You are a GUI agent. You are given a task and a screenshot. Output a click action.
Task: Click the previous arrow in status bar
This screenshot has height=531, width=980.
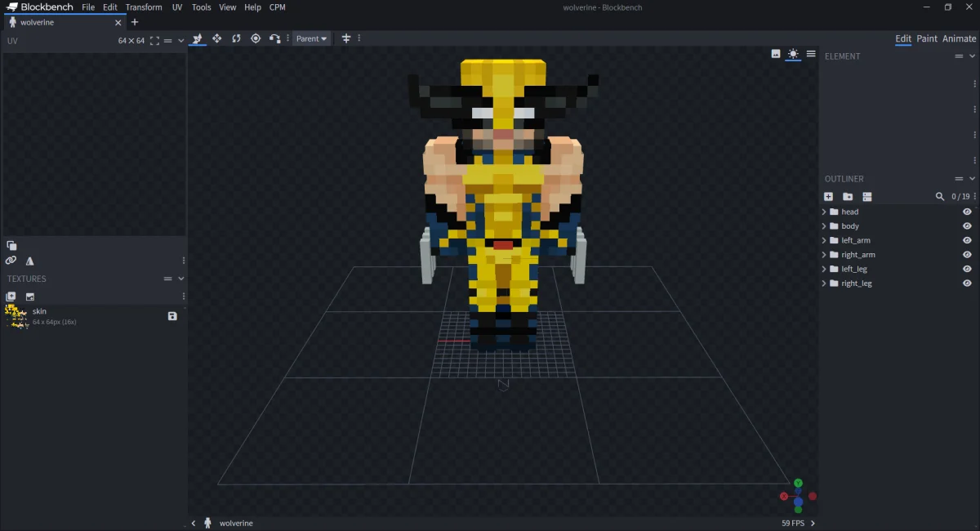194,523
